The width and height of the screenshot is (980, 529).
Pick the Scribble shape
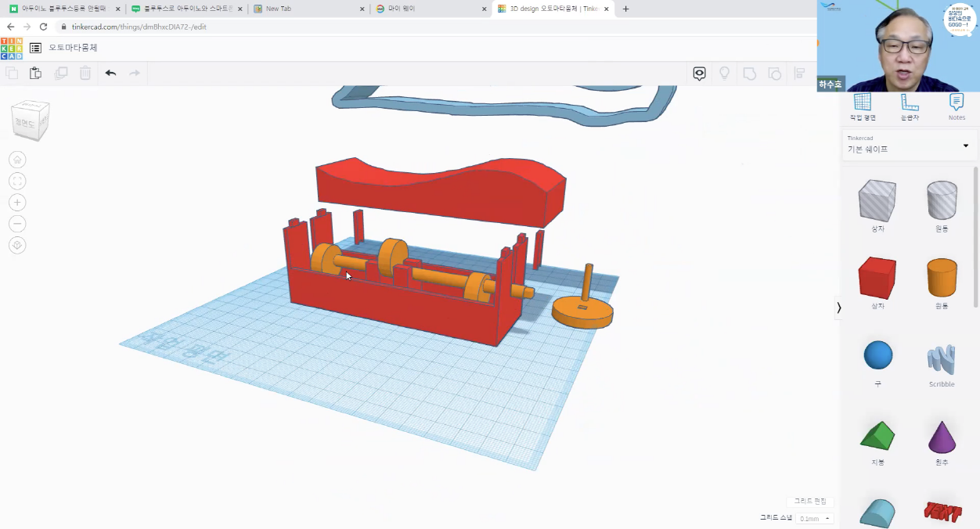(x=942, y=360)
